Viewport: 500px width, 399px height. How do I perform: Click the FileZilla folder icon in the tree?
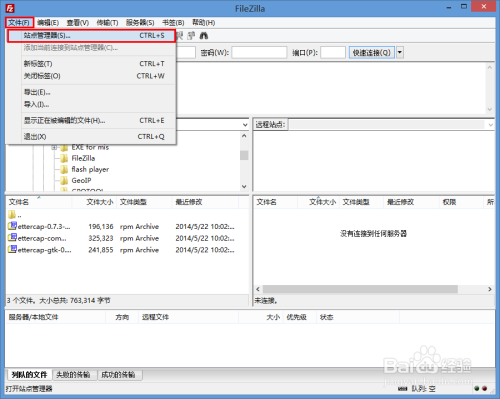[x=64, y=158]
